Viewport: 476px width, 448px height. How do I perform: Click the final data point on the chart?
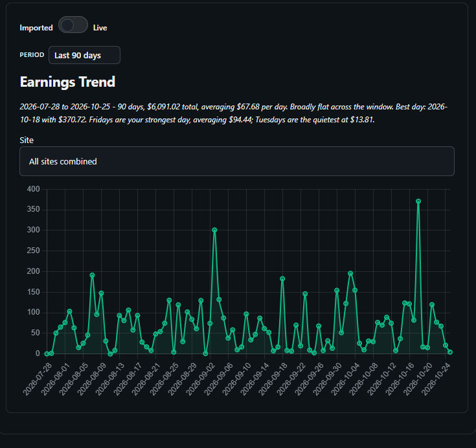coord(450,352)
